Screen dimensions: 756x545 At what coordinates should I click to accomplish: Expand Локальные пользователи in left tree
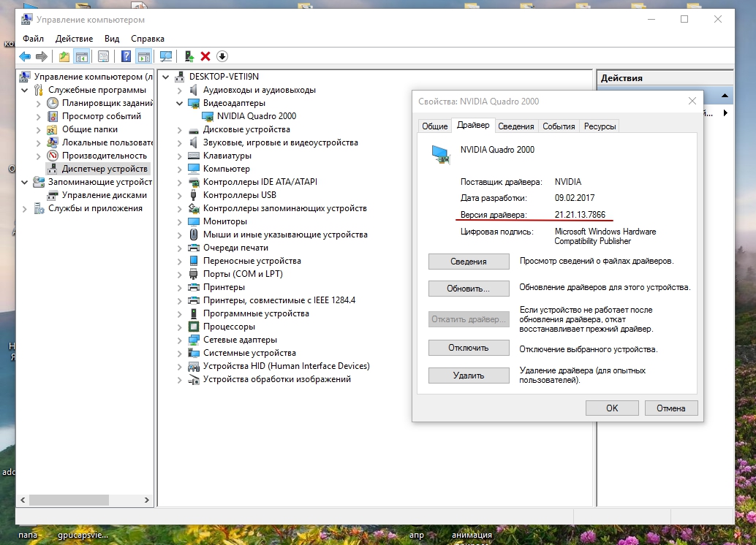(x=39, y=142)
